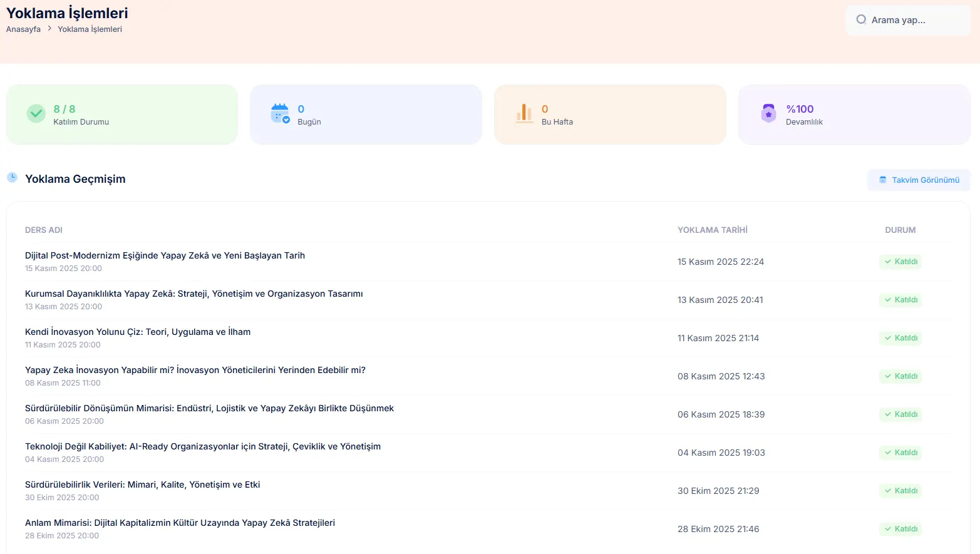Click Katıldı badge for 28 Ekim lesson
980x554 pixels.
pos(900,529)
